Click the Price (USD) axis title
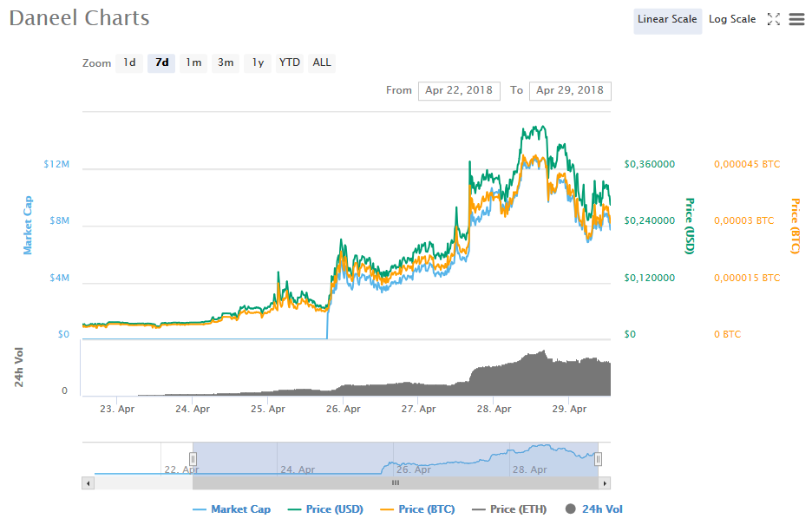 (x=690, y=226)
